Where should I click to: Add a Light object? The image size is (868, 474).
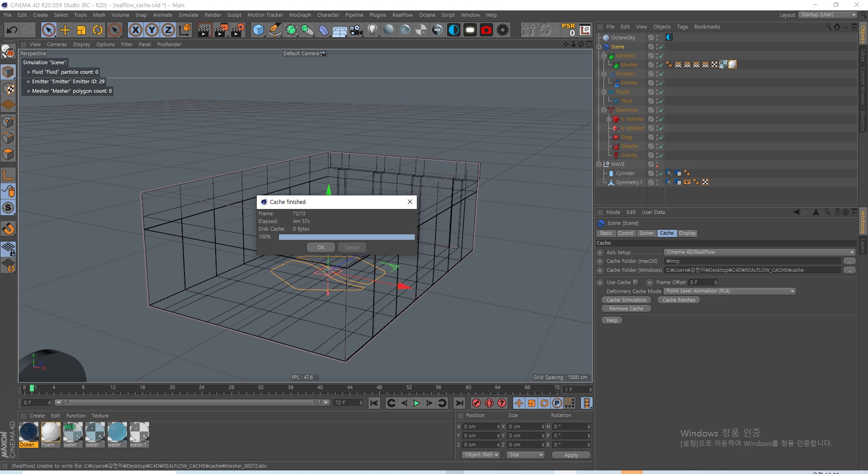[x=373, y=30]
